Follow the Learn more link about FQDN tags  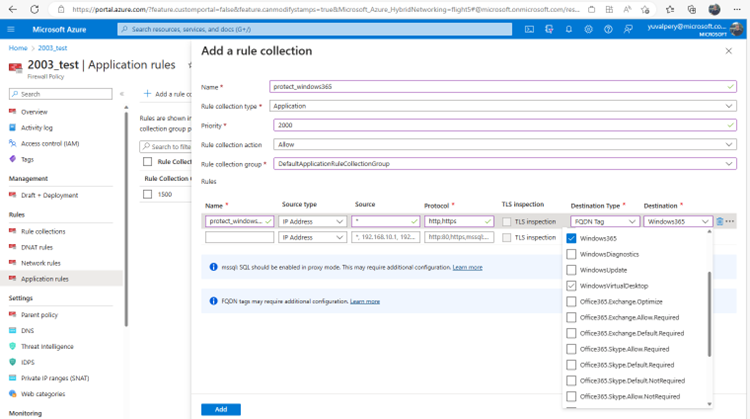point(364,301)
